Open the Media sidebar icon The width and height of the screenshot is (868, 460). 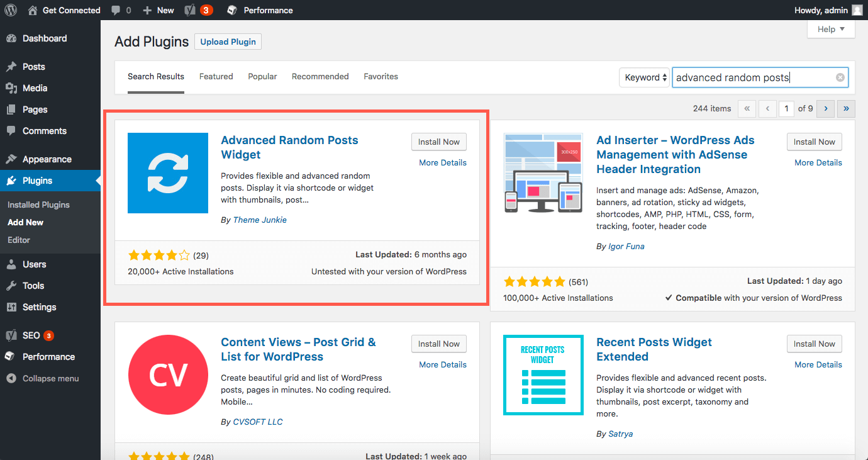(11, 88)
